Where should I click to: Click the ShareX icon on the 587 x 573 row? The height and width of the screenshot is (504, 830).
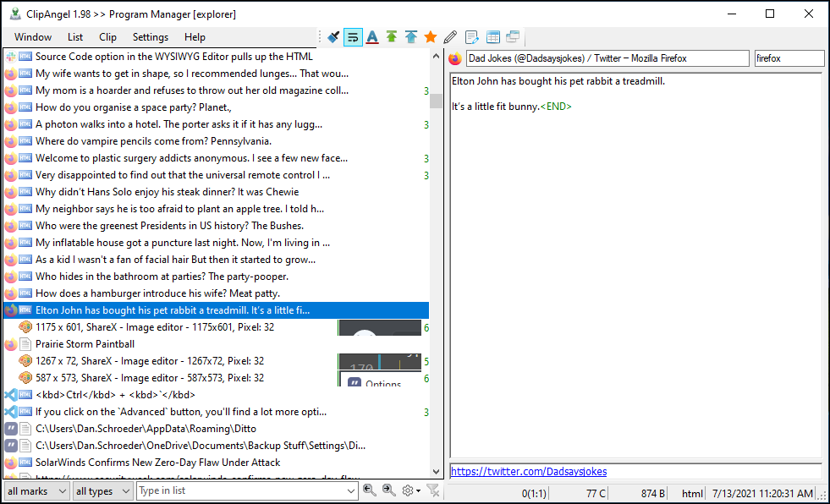click(25, 378)
